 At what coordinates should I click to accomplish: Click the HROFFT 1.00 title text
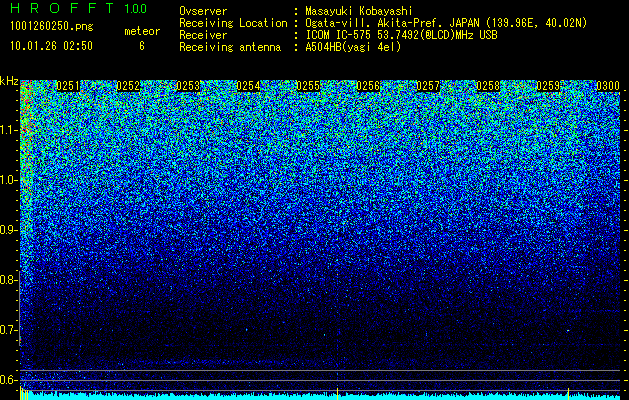[79, 8]
